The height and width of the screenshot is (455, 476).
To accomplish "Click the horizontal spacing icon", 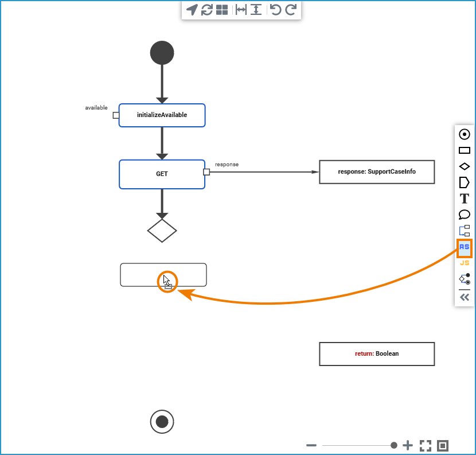I will pos(241,10).
